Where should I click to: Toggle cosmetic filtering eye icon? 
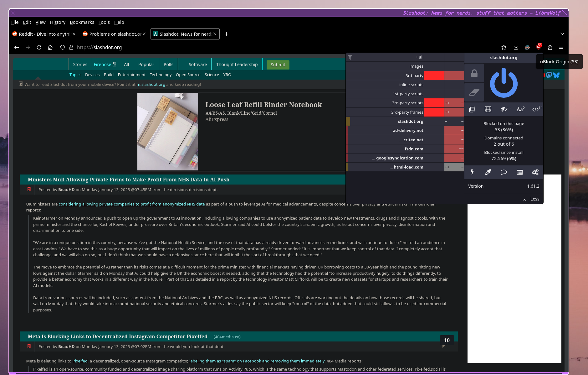(504, 109)
